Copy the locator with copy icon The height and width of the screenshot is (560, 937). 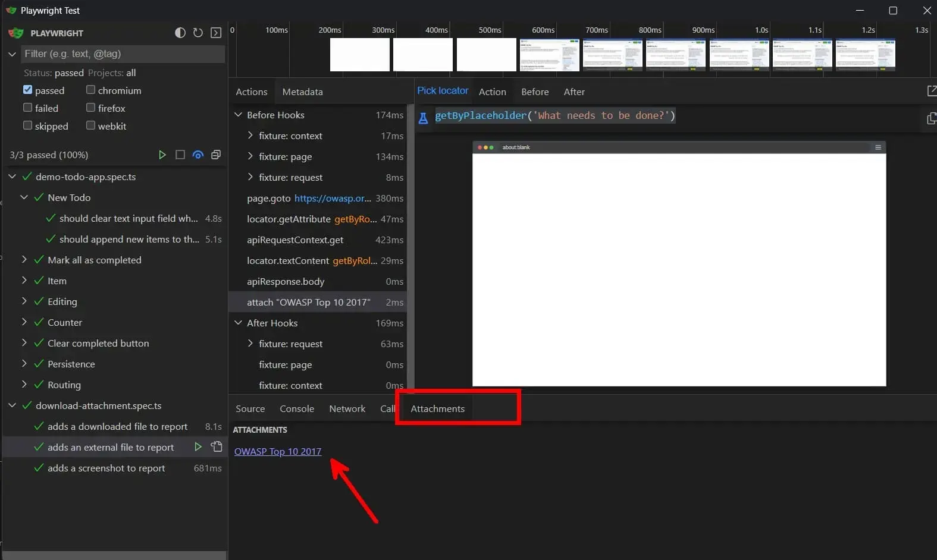click(x=932, y=118)
